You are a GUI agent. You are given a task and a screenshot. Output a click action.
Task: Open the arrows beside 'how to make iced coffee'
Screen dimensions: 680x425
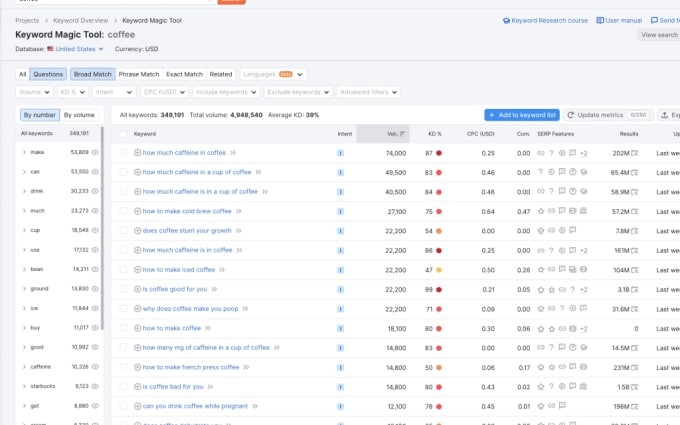pos(222,270)
